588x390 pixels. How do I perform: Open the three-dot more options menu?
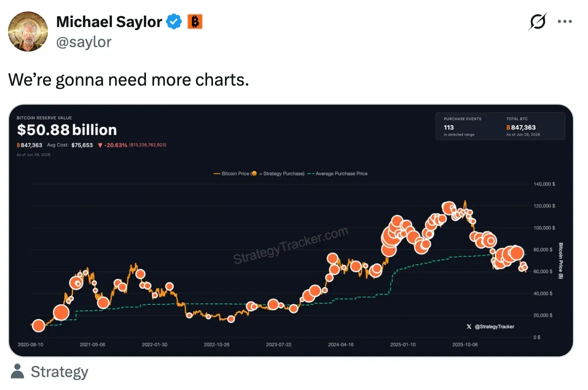pyautogui.click(x=565, y=22)
